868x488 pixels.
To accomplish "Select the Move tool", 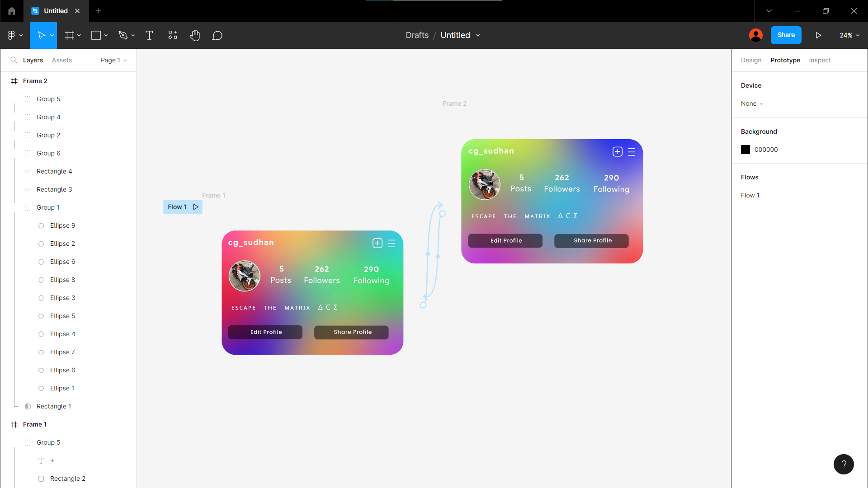I will coord(41,35).
